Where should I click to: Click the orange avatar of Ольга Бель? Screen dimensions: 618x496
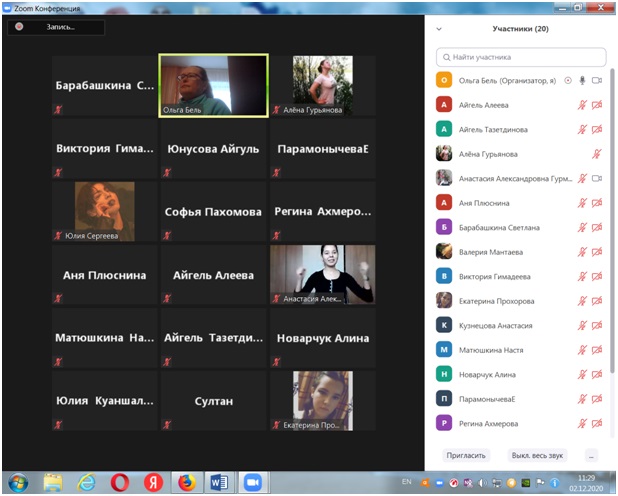pyautogui.click(x=444, y=80)
